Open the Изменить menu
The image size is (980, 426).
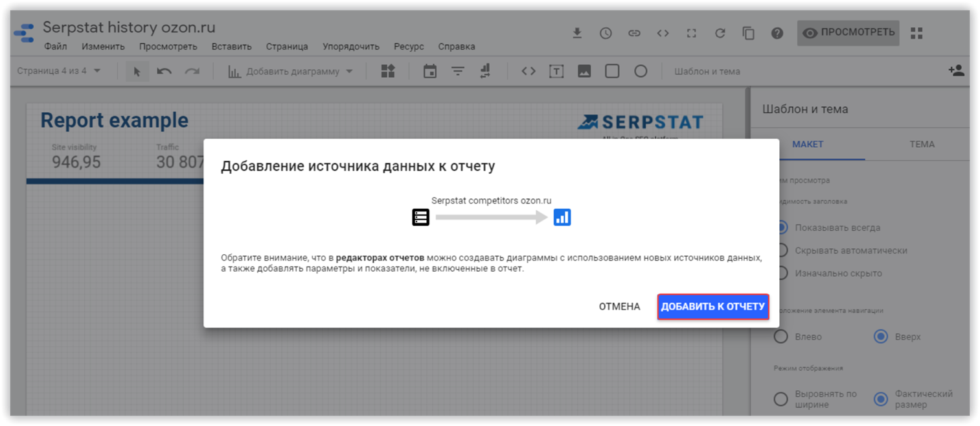click(103, 47)
